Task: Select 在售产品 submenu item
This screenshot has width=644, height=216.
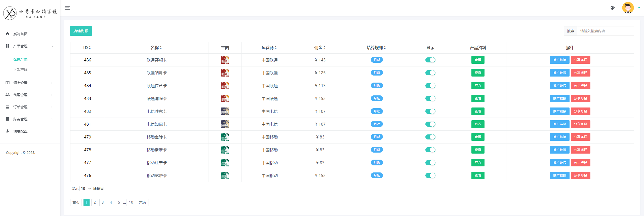Action: (x=20, y=59)
